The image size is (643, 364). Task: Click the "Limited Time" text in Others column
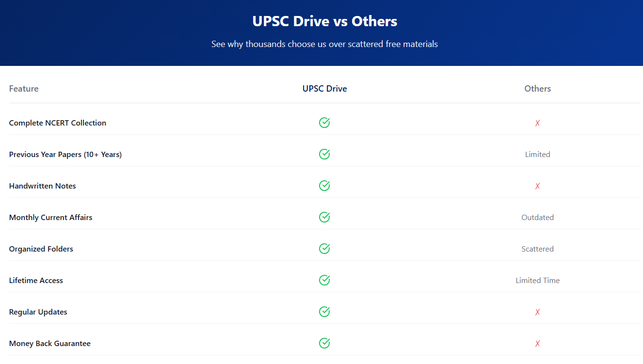(537, 280)
